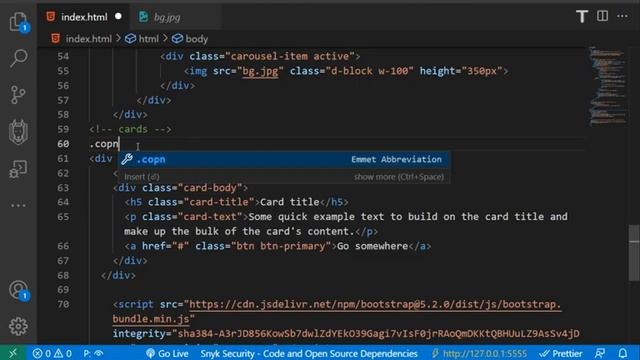Click line number 60 in gutter
640x360 pixels.
63,144
